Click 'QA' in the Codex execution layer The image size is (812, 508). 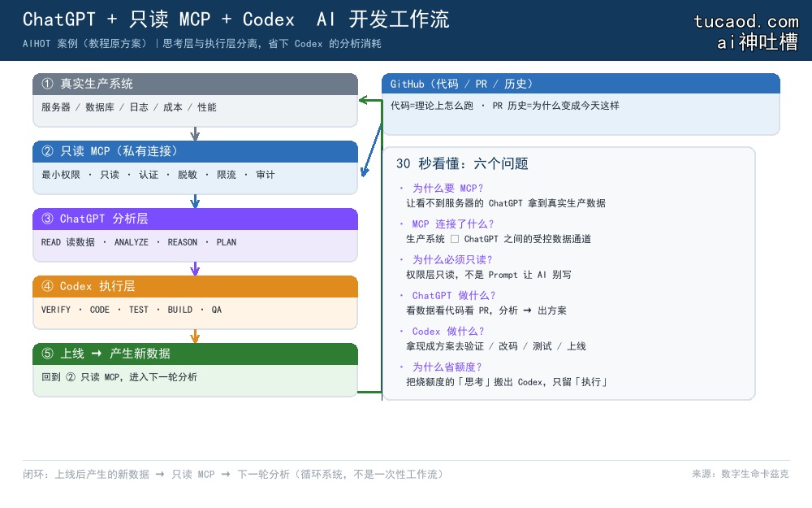(x=217, y=310)
